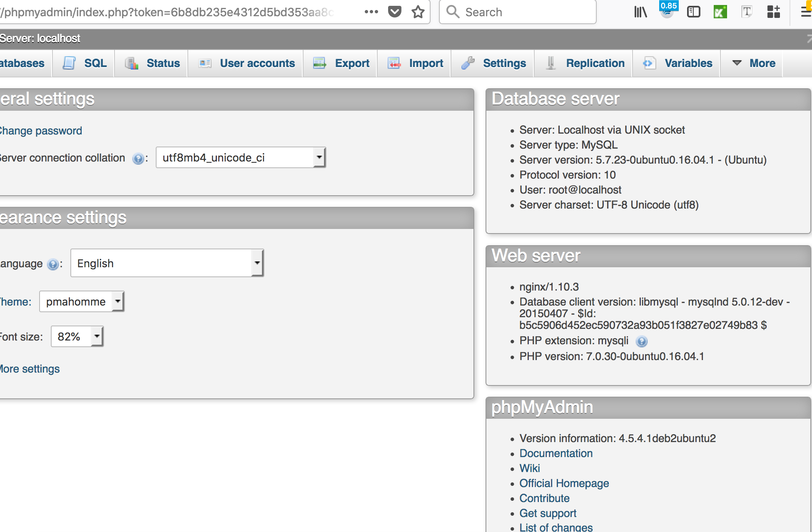Open the Status tab
This screenshot has width=812, height=532.
point(151,63)
